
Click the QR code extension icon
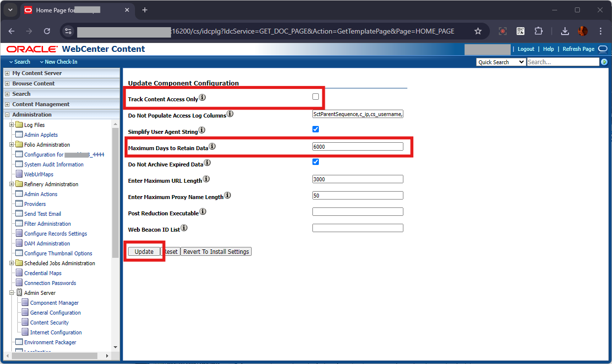[521, 31]
